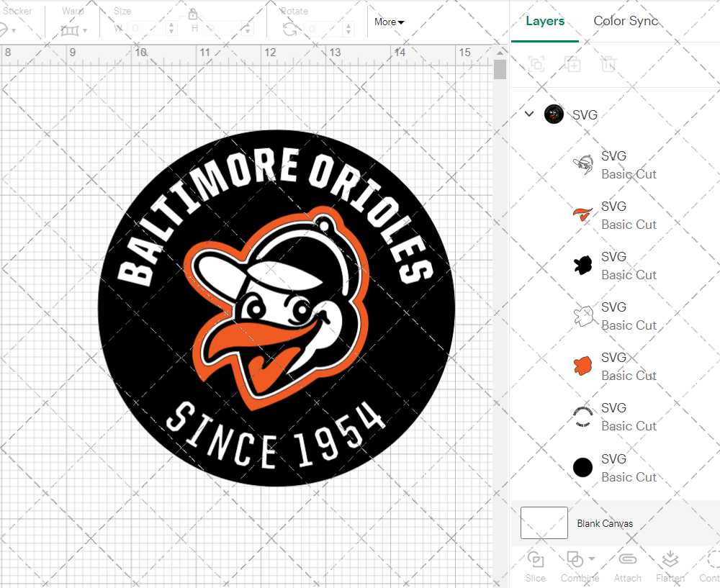
Task: Open the More dropdown menu
Action: tap(389, 22)
